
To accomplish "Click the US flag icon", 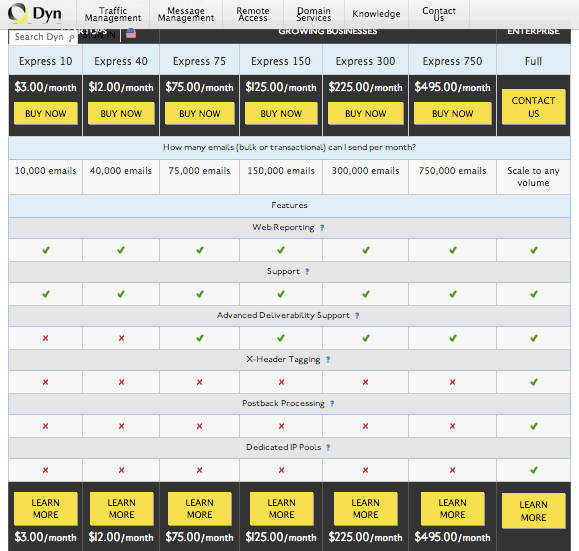I will click(x=131, y=34).
